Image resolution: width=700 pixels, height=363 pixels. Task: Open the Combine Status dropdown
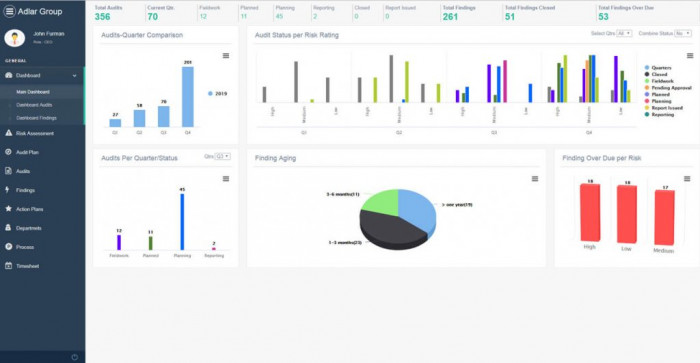tap(683, 33)
